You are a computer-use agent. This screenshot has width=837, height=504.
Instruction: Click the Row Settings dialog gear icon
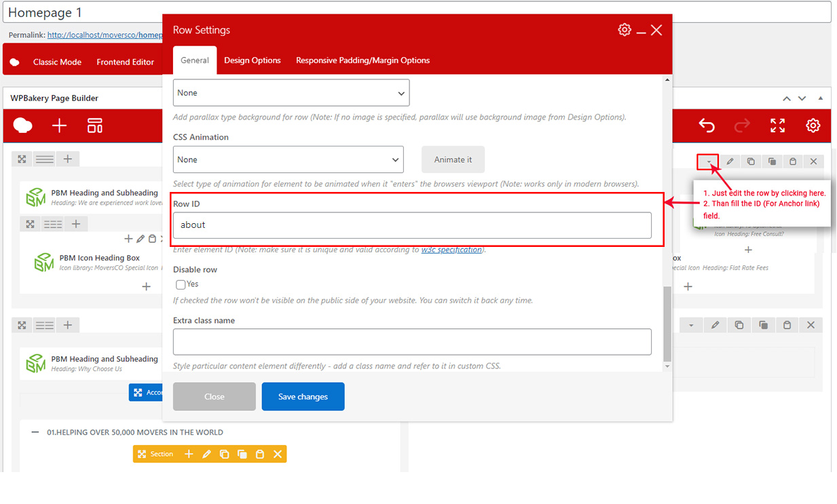tap(624, 30)
